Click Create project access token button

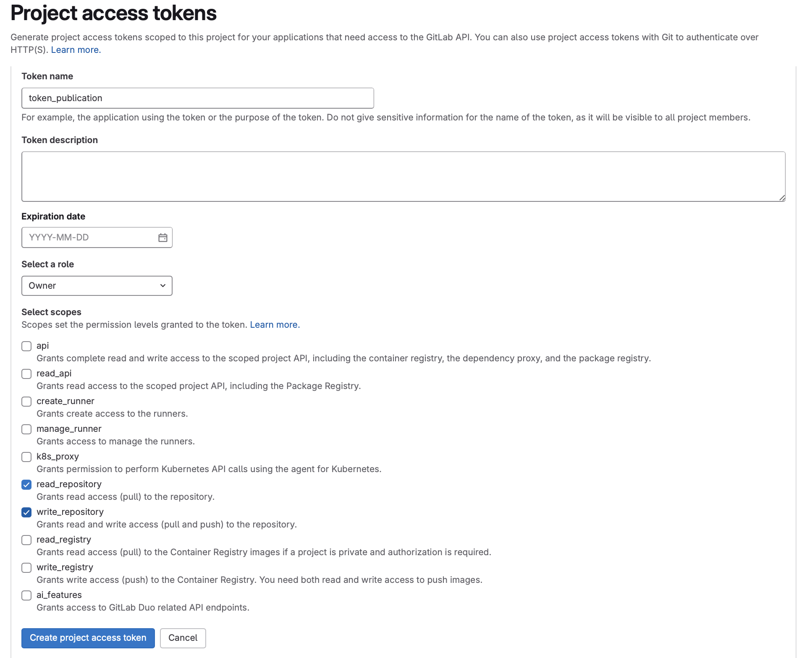coord(88,638)
